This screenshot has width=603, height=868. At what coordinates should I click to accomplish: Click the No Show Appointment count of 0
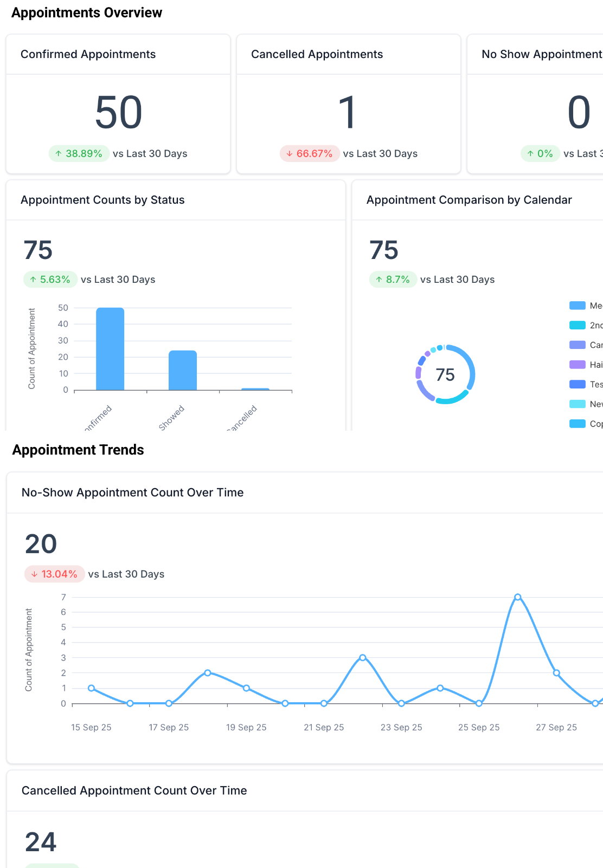(x=579, y=113)
